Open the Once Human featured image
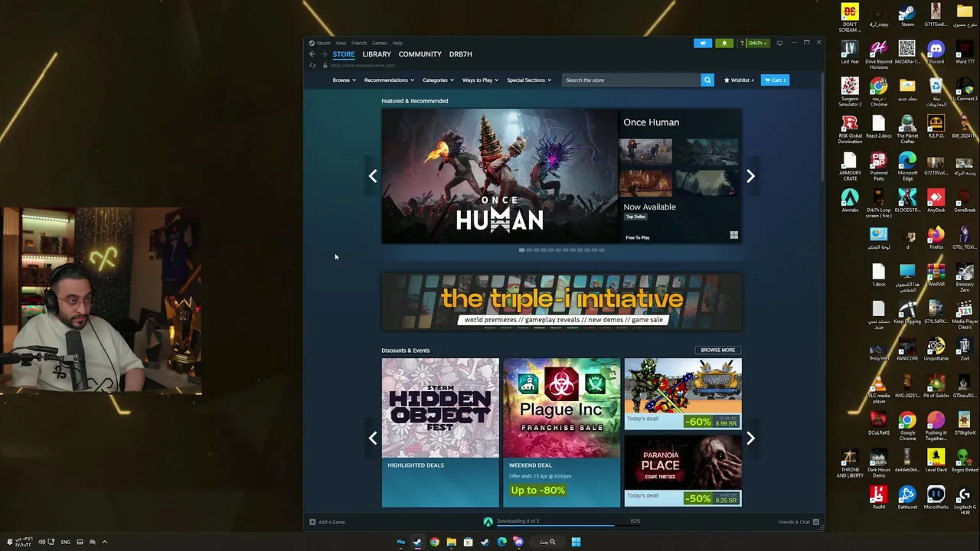Image resolution: width=980 pixels, height=551 pixels. 500,176
